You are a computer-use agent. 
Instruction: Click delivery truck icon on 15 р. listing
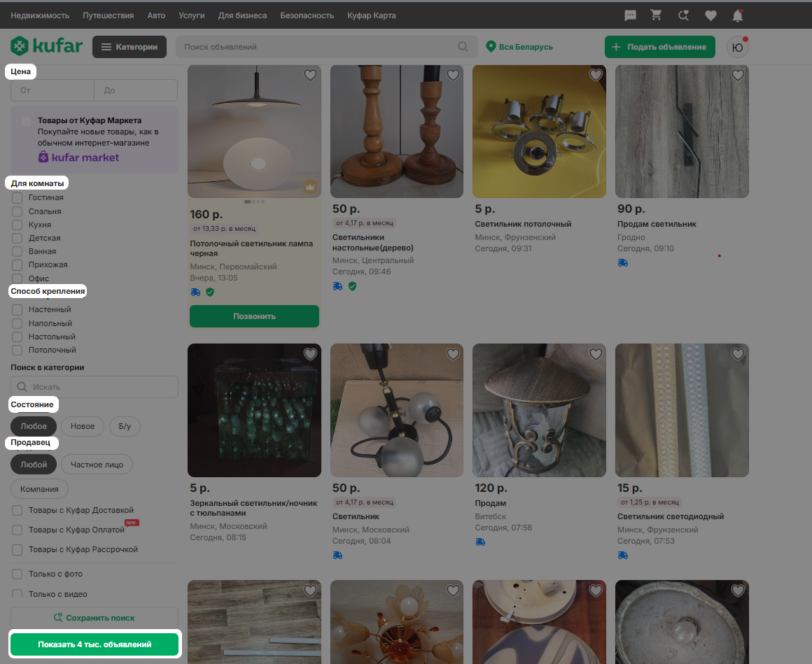click(622, 556)
